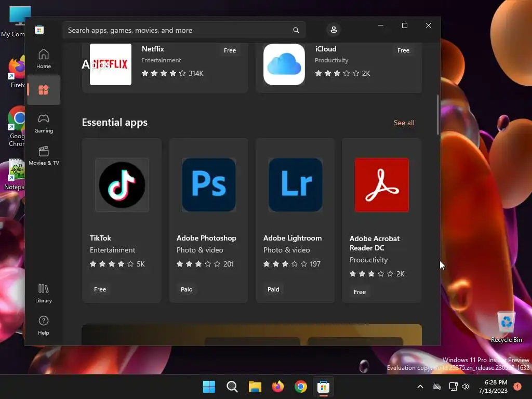
Task: Click Lightroom's 197 star rating
Action: [292, 264]
